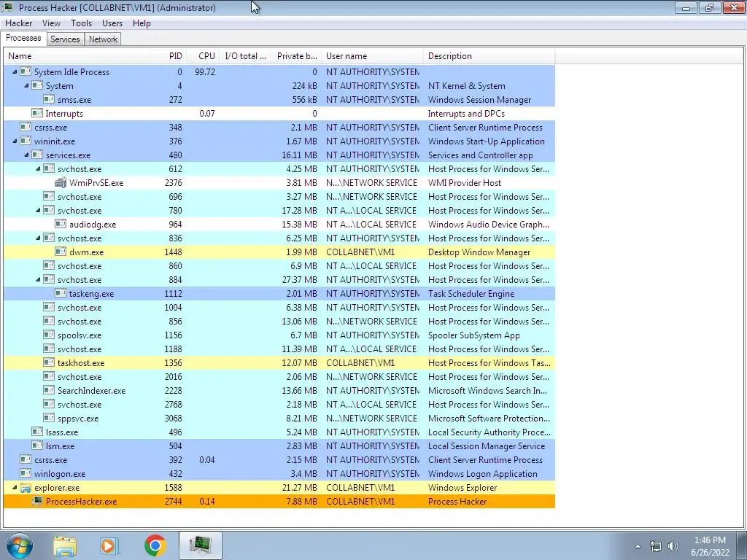Click the Interrupts row icon
Viewport: 747px width, 560px height.
click(37, 113)
